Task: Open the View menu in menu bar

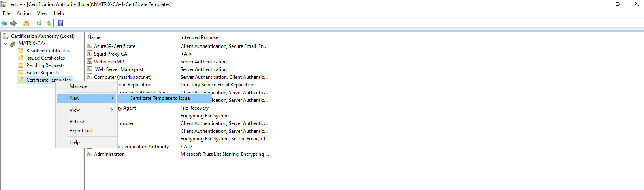Action: click(42, 13)
